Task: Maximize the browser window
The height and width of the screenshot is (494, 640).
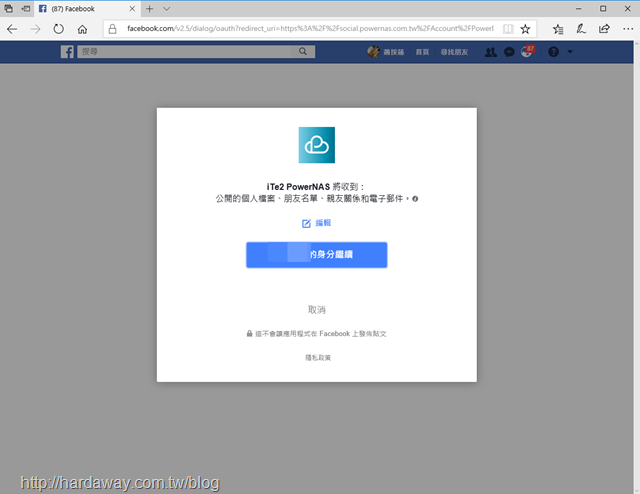Action: pyautogui.click(x=603, y=9)
